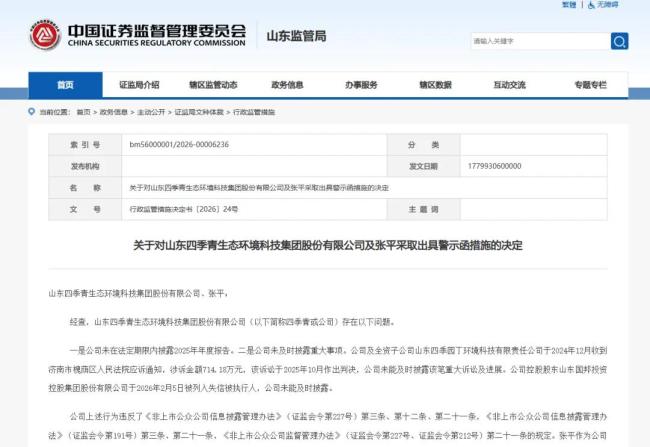Click the 文号 label cell

tap(85, 209)
